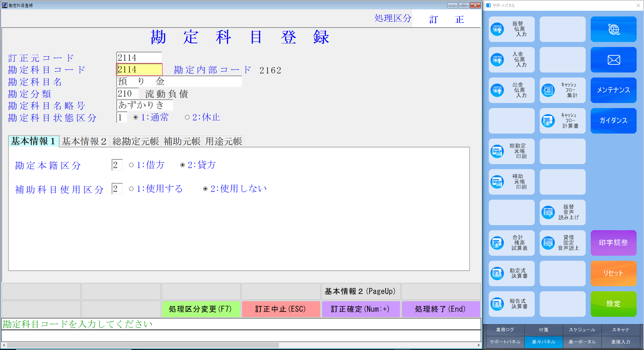Select 2:貸方 radio button

click(x=182, y=165)
